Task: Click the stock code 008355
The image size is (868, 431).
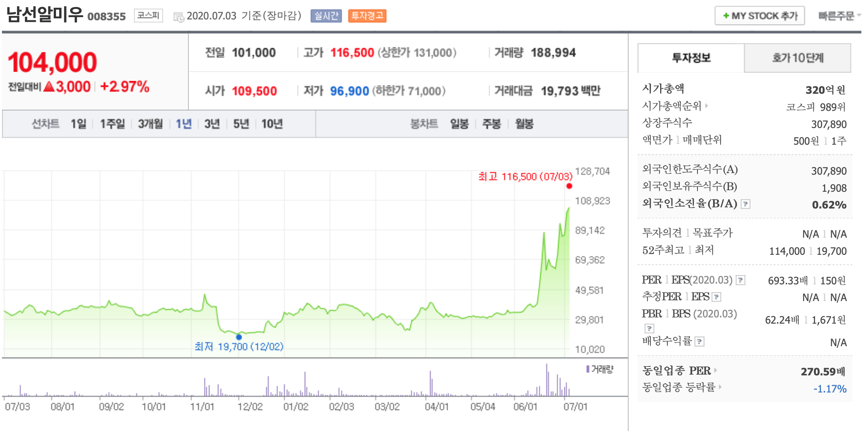Action: coord(107,16)
